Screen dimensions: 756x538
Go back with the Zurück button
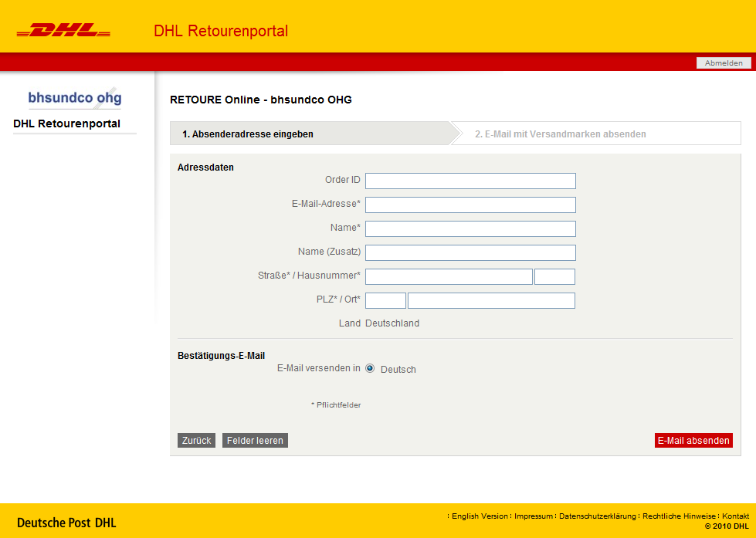click(x=196, y=440)
